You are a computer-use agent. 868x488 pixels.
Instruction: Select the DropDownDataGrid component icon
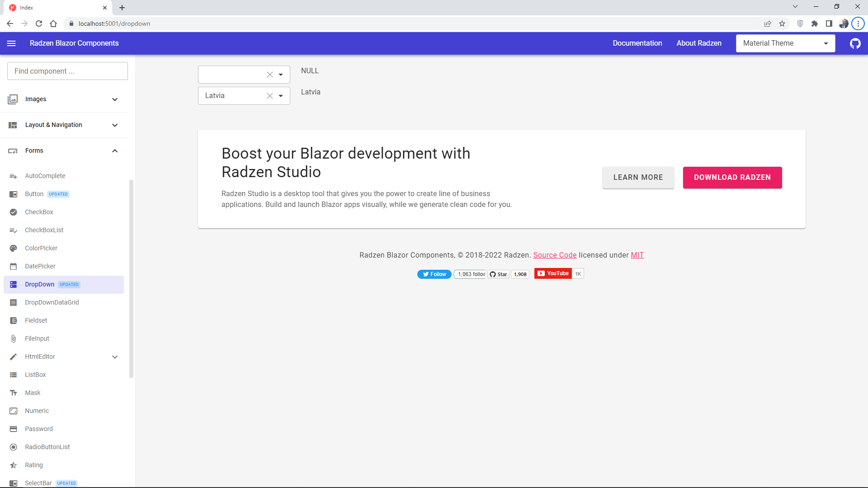[13, 302]
